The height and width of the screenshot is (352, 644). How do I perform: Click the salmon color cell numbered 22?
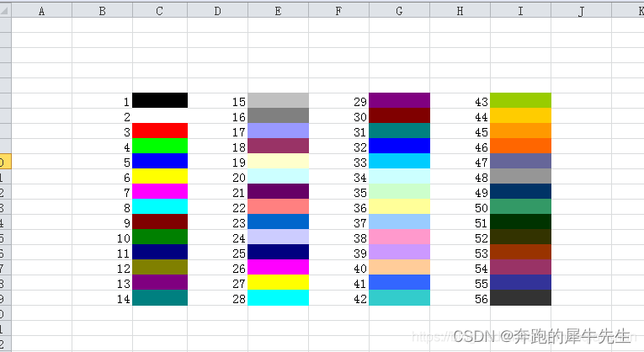pos(278,206)
